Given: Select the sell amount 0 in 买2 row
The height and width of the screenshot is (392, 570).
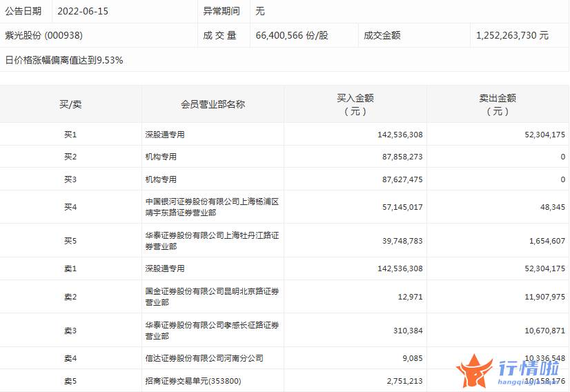Looking at the screenshot, I should (562, 157).
